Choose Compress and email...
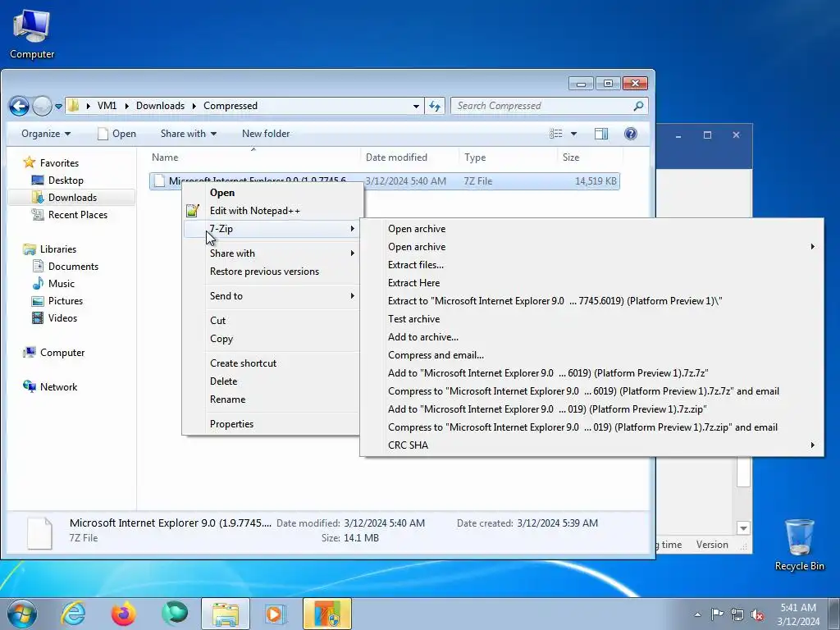The image size is (840, 630). pos(591,355)
